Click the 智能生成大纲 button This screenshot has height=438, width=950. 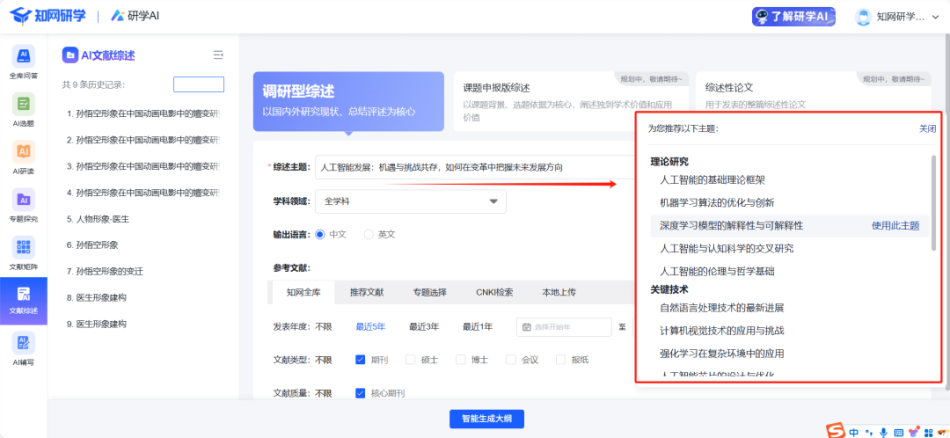tap(486, 419)
